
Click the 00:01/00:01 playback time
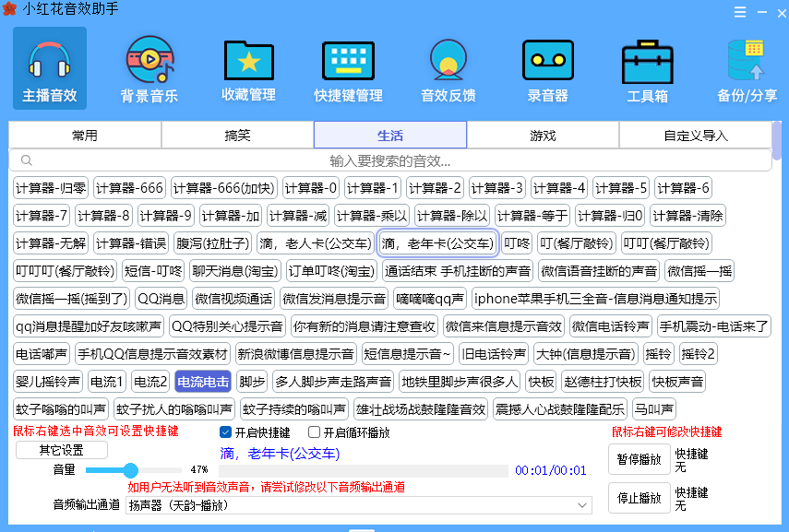[551, 470]
